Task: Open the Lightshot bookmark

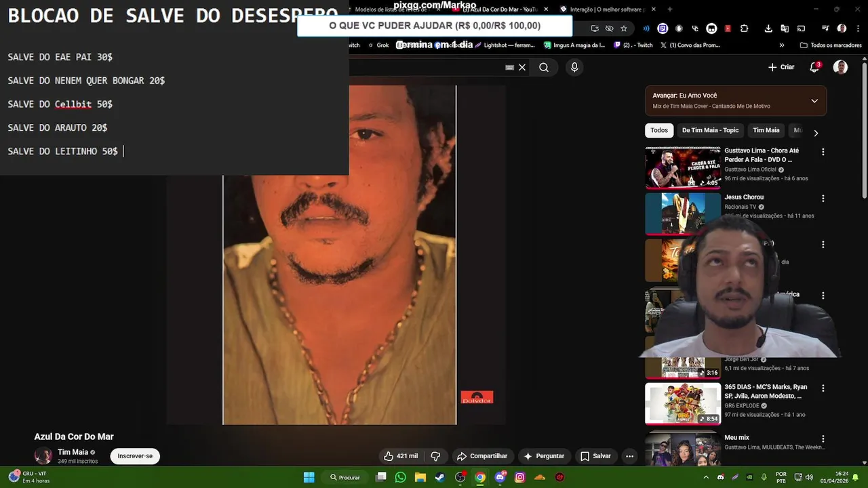Action: pos(505,45)
